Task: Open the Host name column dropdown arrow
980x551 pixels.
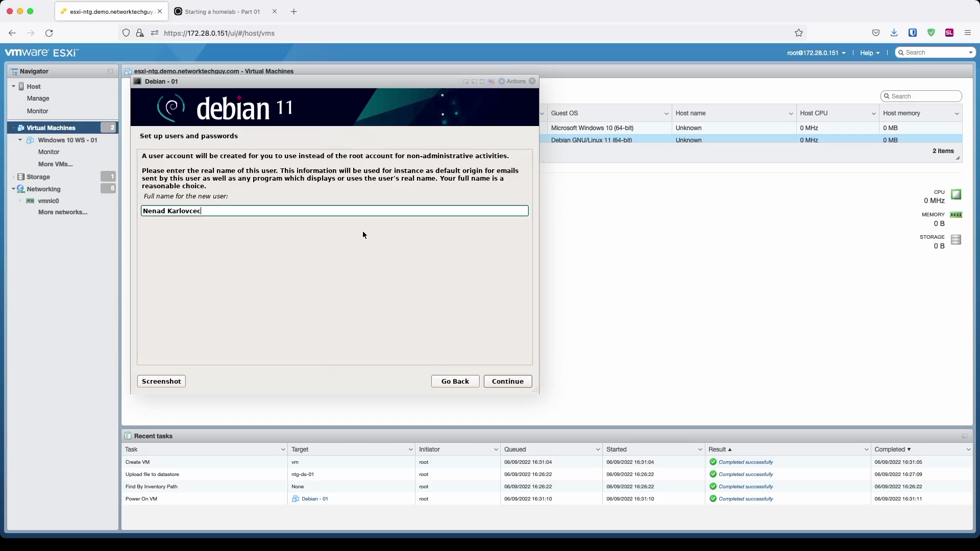Action: point(791,114)
